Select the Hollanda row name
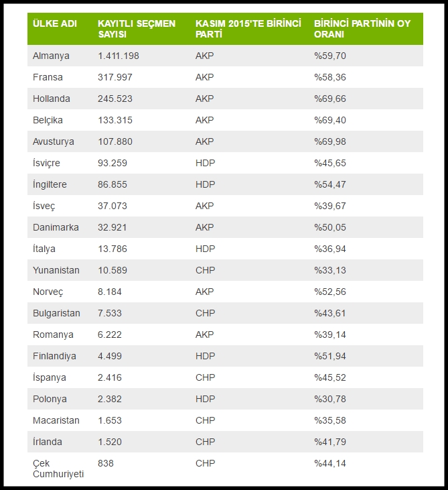Viewport: 448px width, 490px height. (x=52, y=99)
